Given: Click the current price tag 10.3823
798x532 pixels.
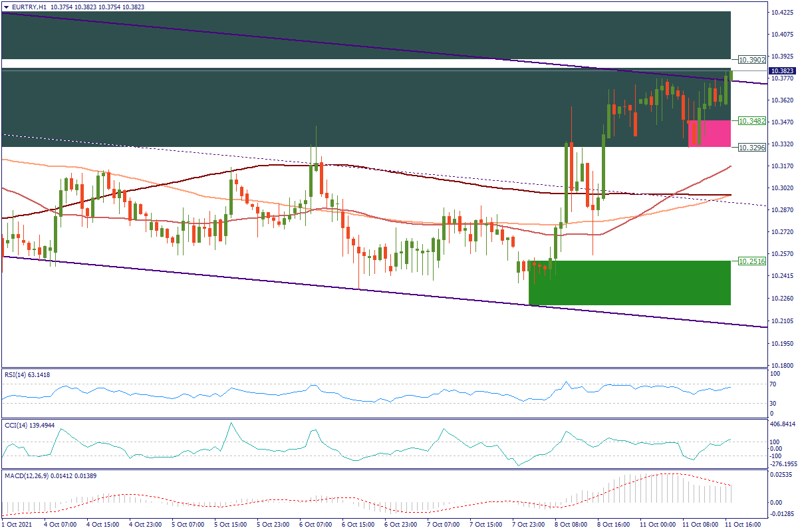Looking at the screenshot, I should click(781, 70).
